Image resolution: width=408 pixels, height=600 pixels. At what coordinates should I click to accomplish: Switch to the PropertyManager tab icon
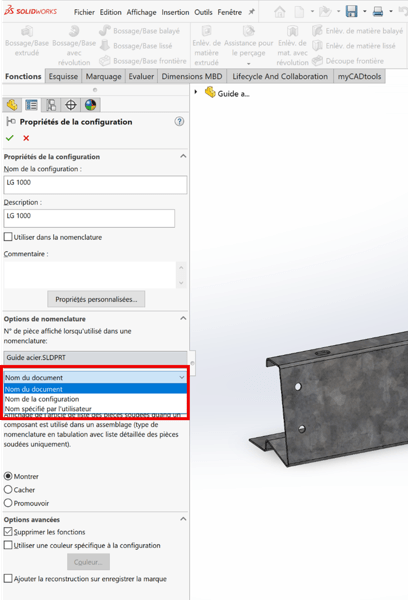(31, 104)
